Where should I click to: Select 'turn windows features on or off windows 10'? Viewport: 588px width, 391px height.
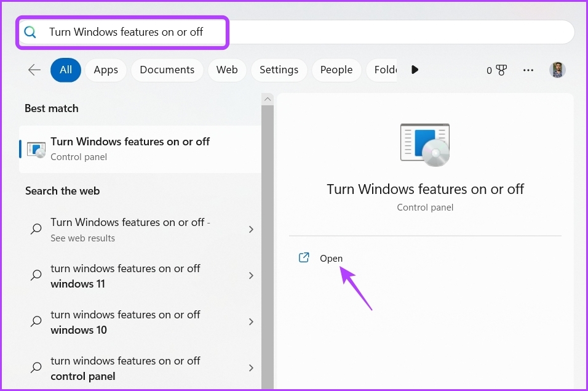[140, 322]
